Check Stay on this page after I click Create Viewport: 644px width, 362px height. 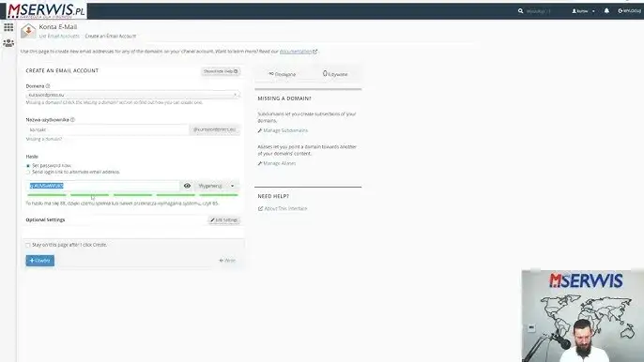pos(28,245)
